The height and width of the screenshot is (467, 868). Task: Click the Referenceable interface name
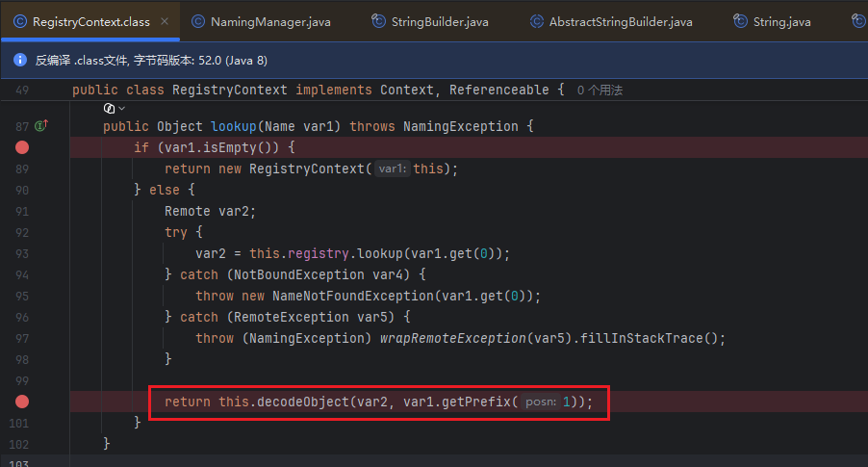point(498,90)
